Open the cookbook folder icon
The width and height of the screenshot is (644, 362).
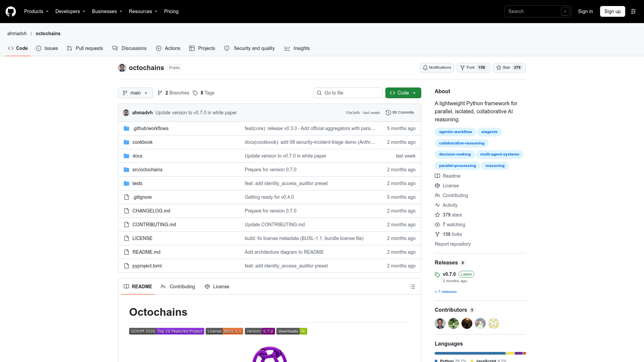(x=126, y=142)
